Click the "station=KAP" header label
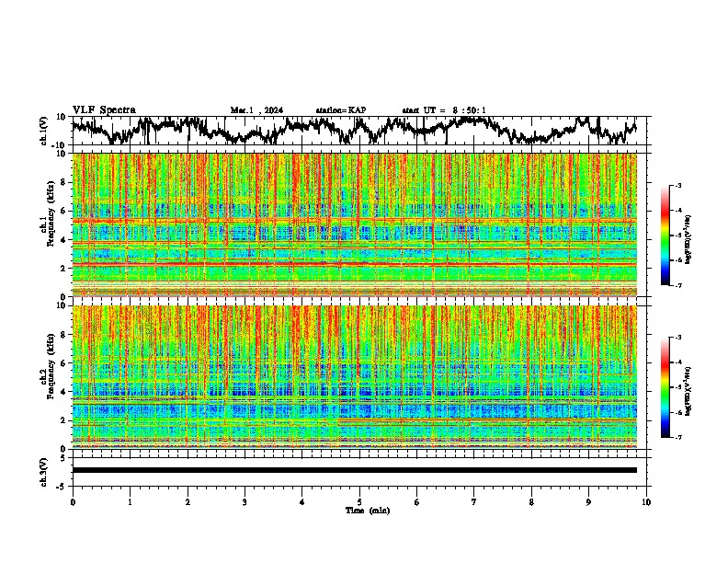Screen dimensions: 728x563 point(341,110)
